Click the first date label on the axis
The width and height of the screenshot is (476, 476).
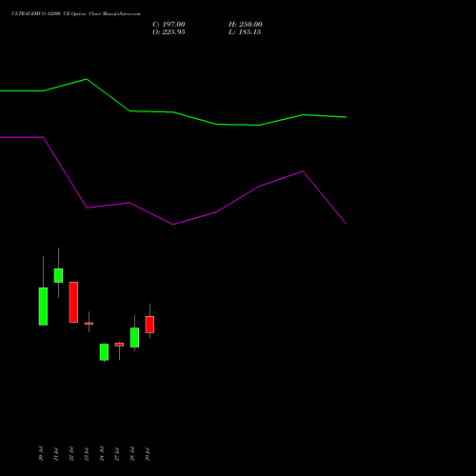(x=41, y=453)
